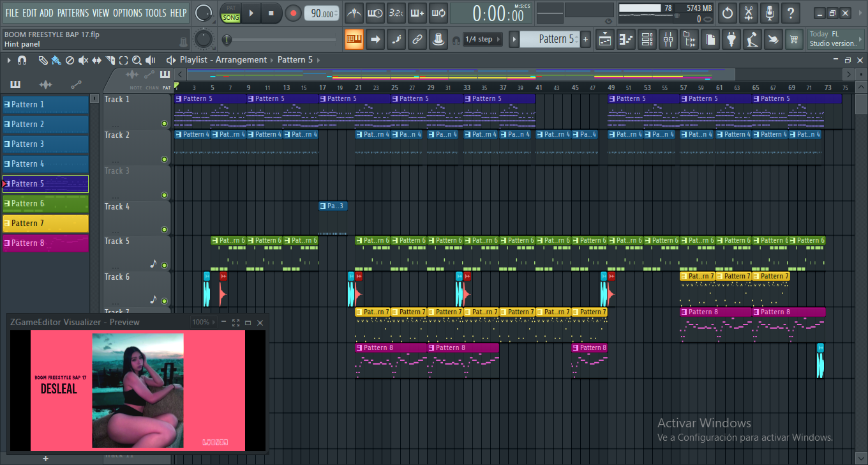Select the Draw pencil tool in Playlist
Screen dimensions: 868x465
(43, 60)
